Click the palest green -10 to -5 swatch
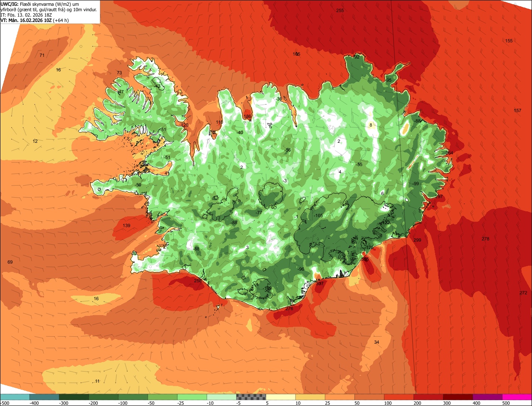 click(x=222, y=397)
